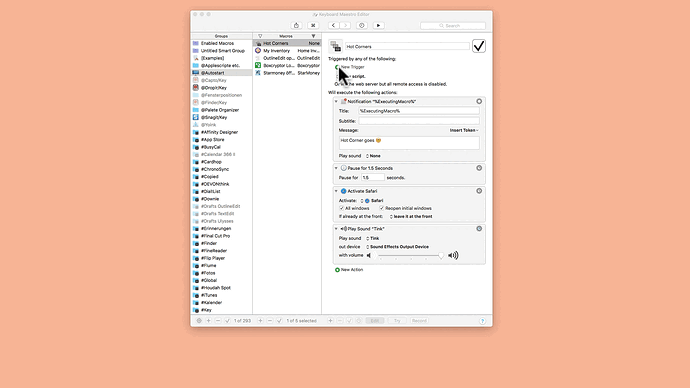Add a new macro with plus button
690x388 pixels.
pos(261,321)
